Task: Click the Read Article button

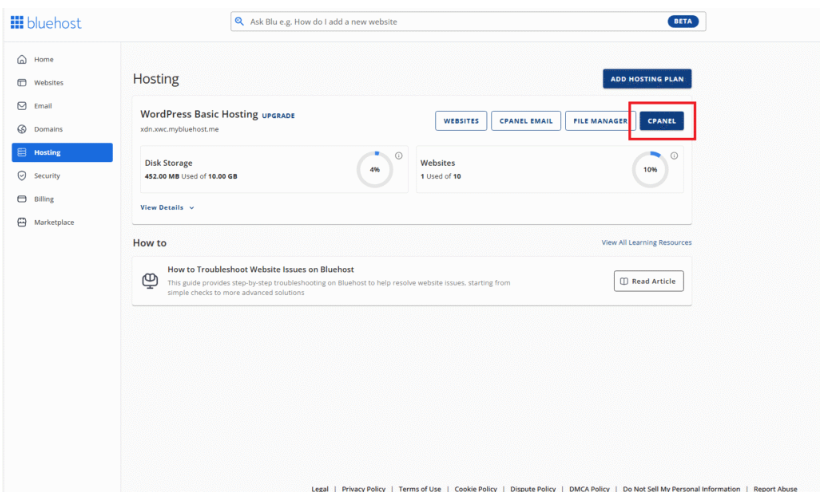Action: click(x=649, y=281)
